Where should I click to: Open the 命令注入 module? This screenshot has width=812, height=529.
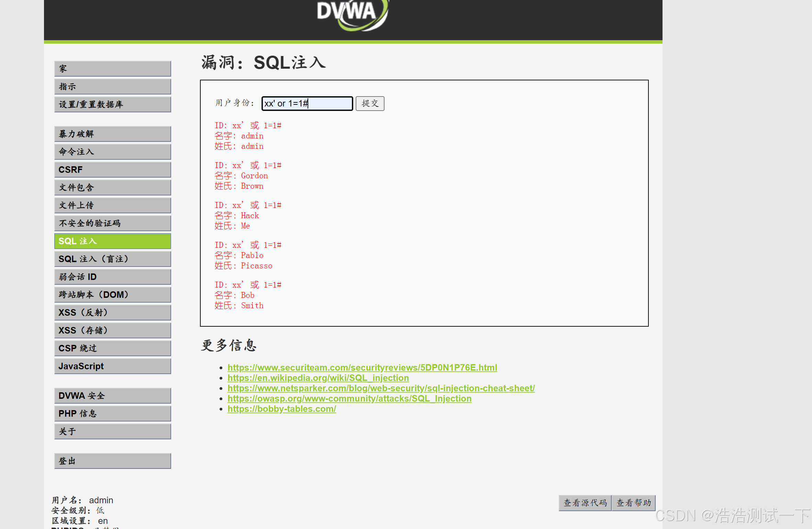112,152
